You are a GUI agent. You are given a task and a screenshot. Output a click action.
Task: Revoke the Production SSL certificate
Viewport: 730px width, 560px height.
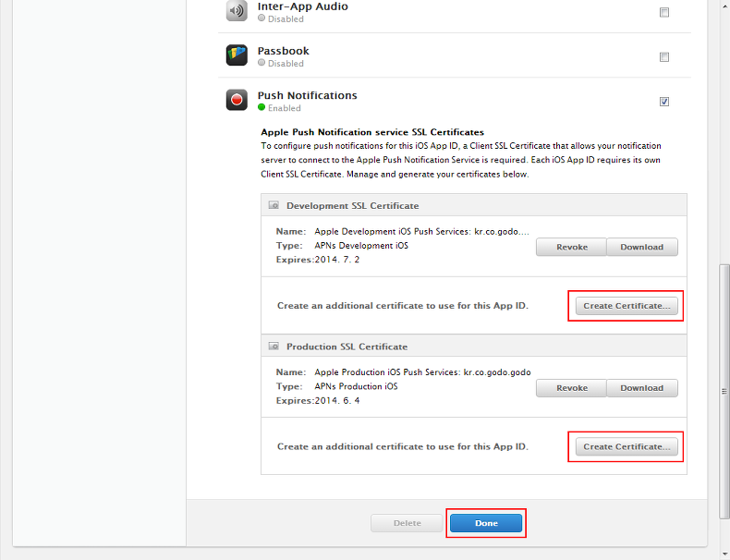(x=572, y=388)
